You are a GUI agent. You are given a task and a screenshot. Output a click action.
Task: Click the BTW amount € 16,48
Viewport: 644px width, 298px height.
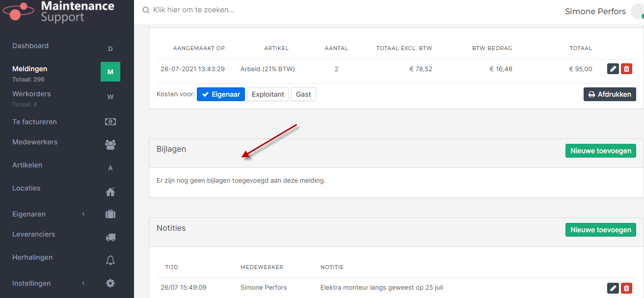(501, 69)
